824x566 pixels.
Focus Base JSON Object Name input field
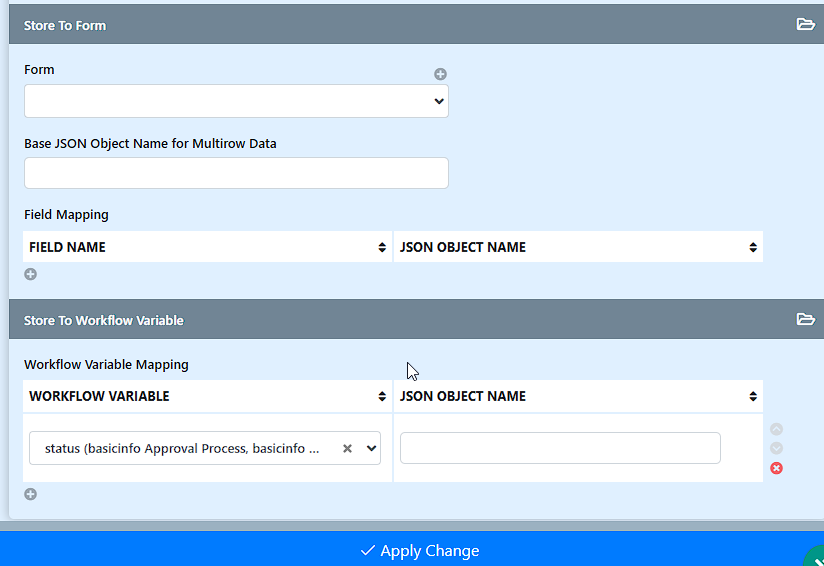[x=236, y=173]
